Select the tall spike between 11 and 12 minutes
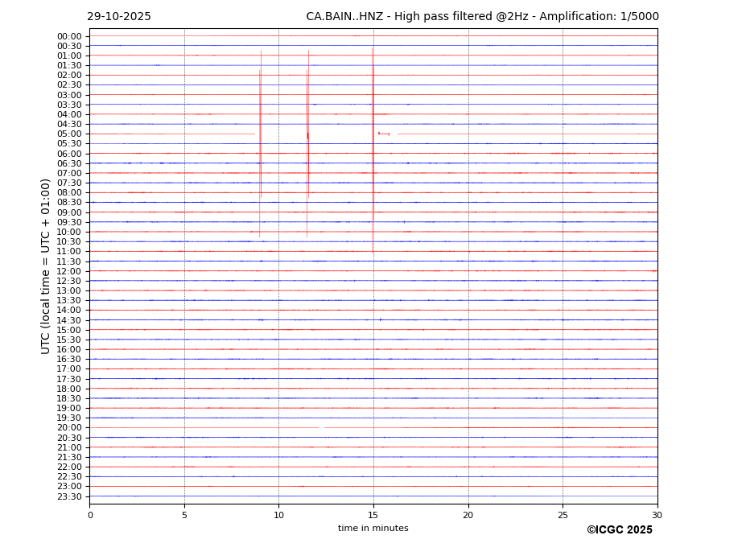 pyautogui.click(x=307, y=137)
